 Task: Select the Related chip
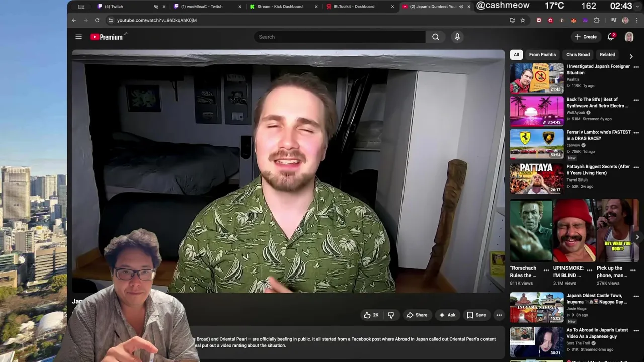coord(607,55)
